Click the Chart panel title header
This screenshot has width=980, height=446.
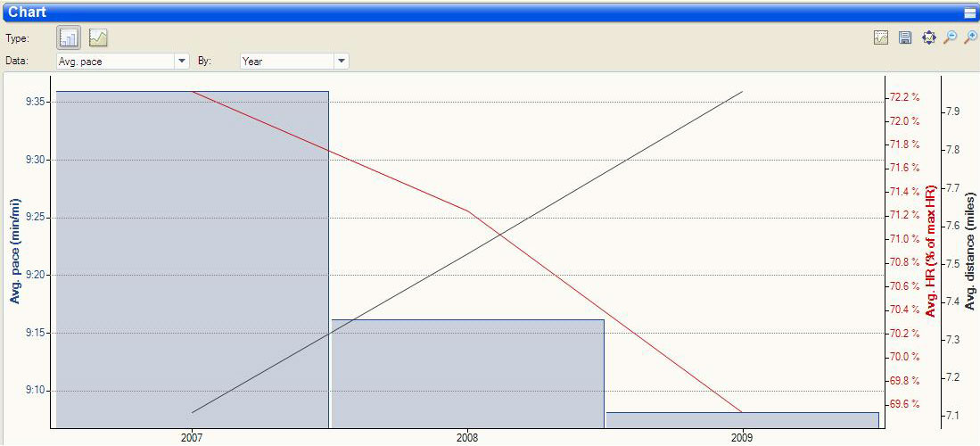(x=28, y=12)
